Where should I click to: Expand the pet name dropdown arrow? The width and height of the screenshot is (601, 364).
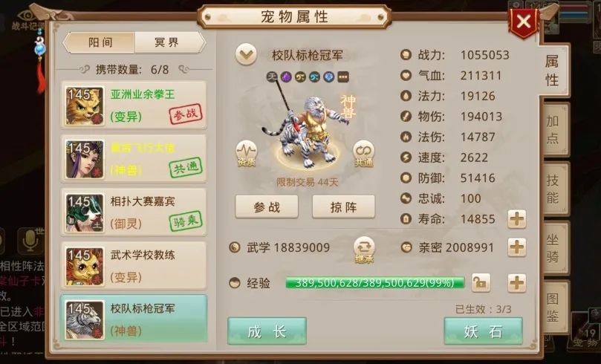pos(246,54)
